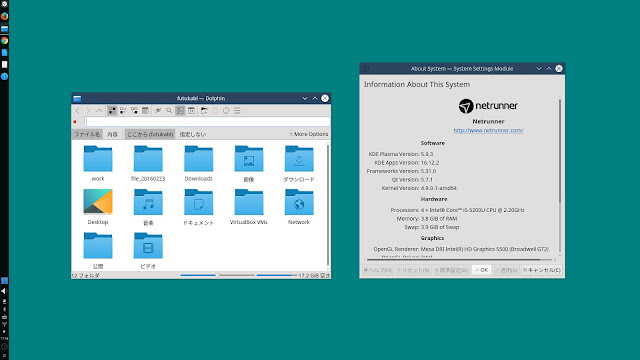This screenshot has height=360, width=640.
Task: Open the application launcher at panel top
Action: click(x=4, y=4)
